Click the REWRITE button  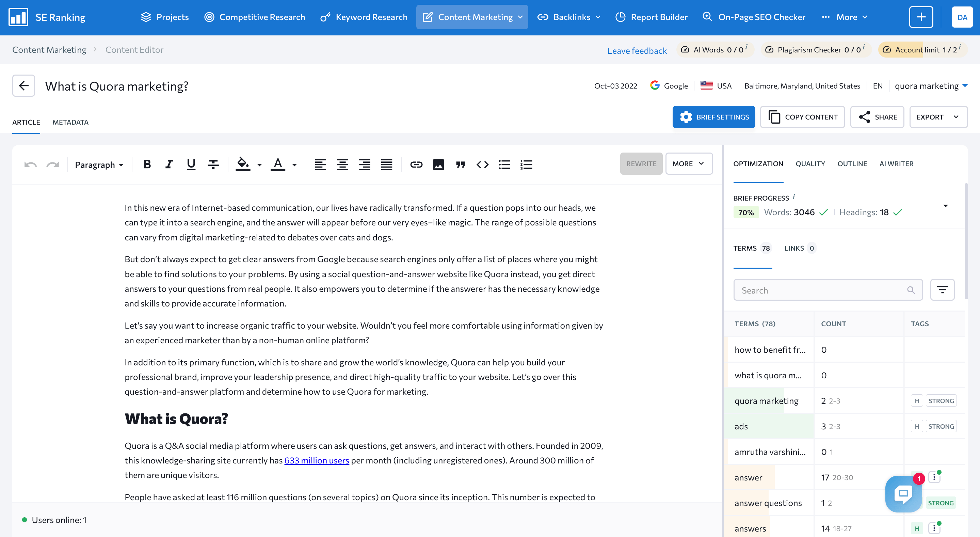[x=641, y=164]
